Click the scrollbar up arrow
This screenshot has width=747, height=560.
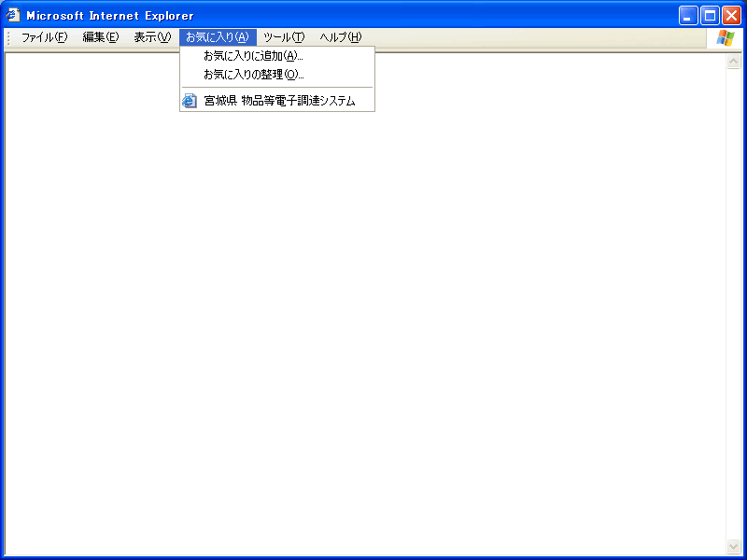pyautogui.click(x=733, y=61)
